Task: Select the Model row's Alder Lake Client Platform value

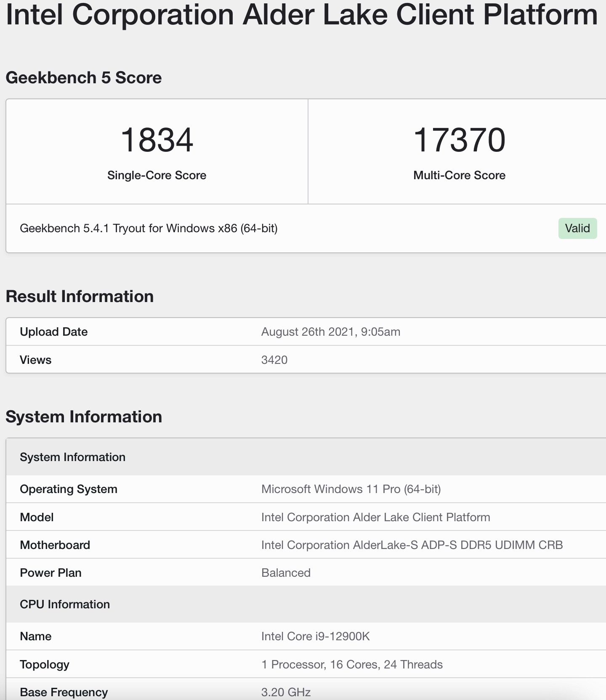Action: pyautogui.click(x=376, y=517)
